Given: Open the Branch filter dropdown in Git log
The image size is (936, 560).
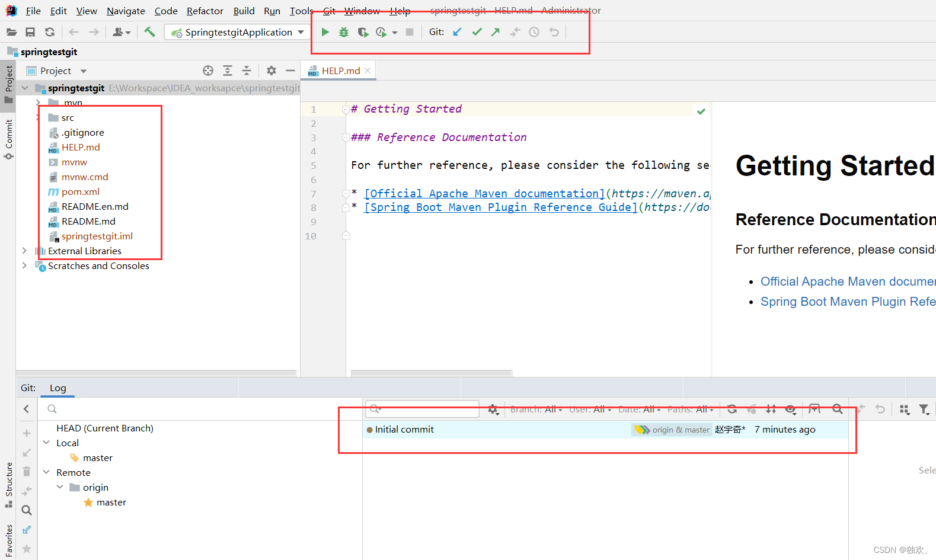Looking at the screenshot, I should click(536, 409).
